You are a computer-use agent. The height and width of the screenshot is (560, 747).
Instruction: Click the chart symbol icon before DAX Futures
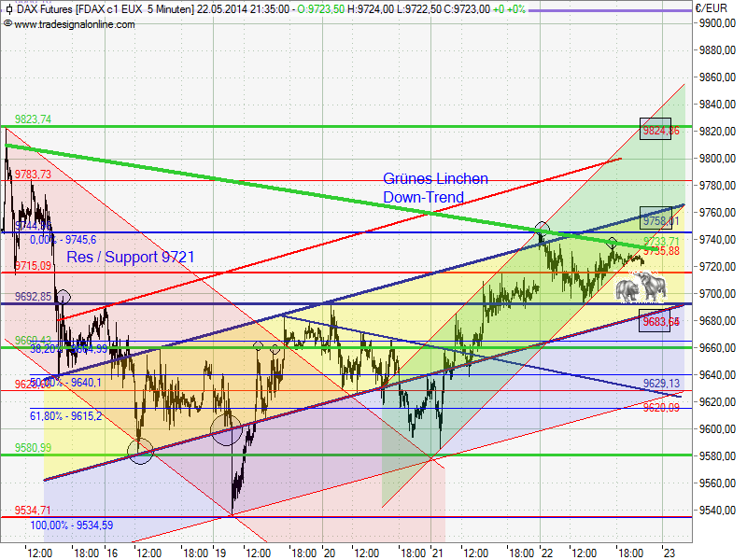(x=8, y=9)
